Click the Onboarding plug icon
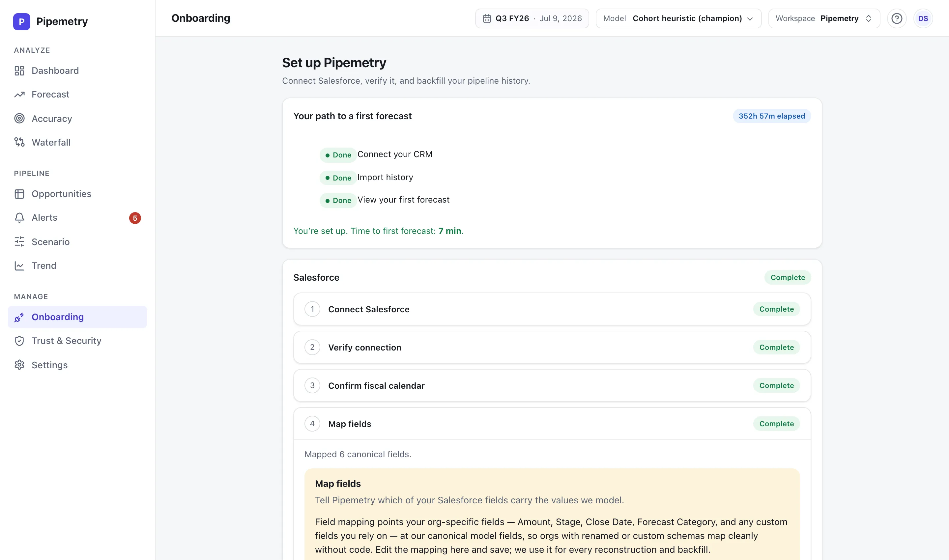This screenshot has width=949, height=560. click(x=19, y=317)
